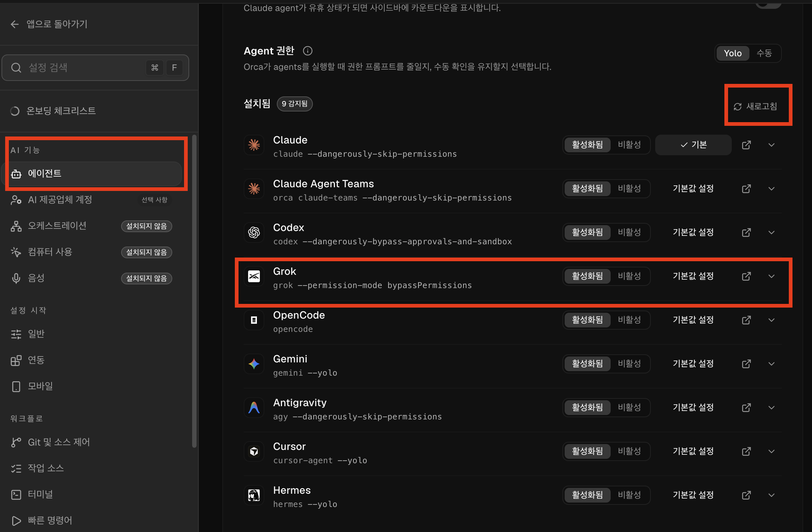Set Codex as default with 기본값 설정
Image resolution: width=812 pixels, height=532 pixels.
coord(693,233)
